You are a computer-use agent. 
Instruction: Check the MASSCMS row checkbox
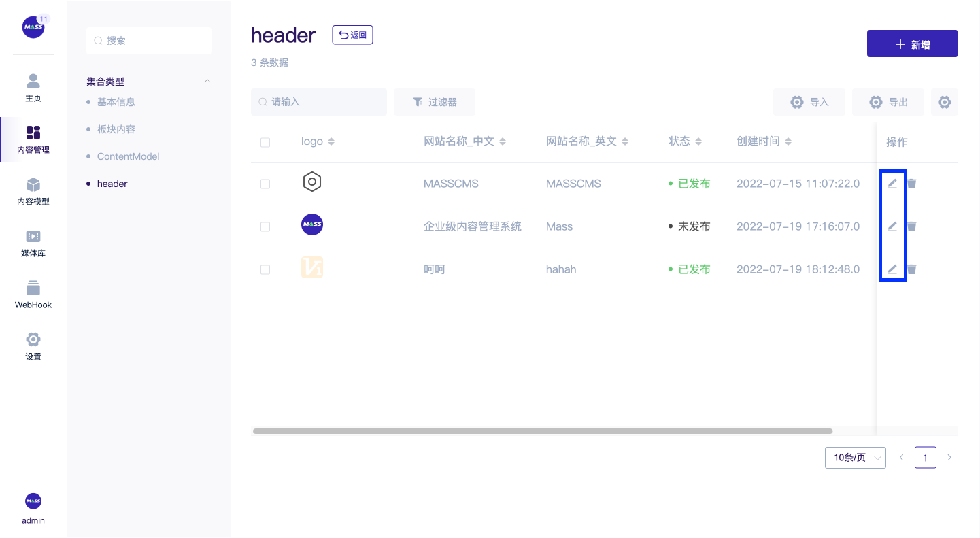(x=265, y=184)
